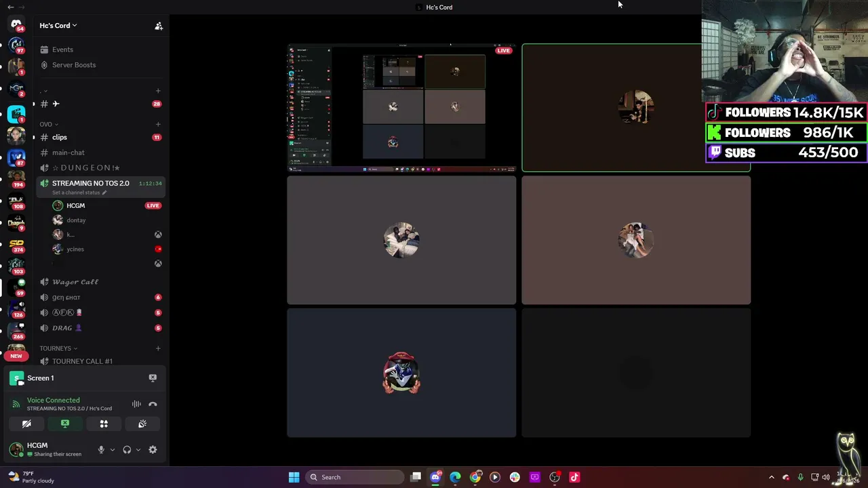Open the activities launcher icon

(104, 424)
